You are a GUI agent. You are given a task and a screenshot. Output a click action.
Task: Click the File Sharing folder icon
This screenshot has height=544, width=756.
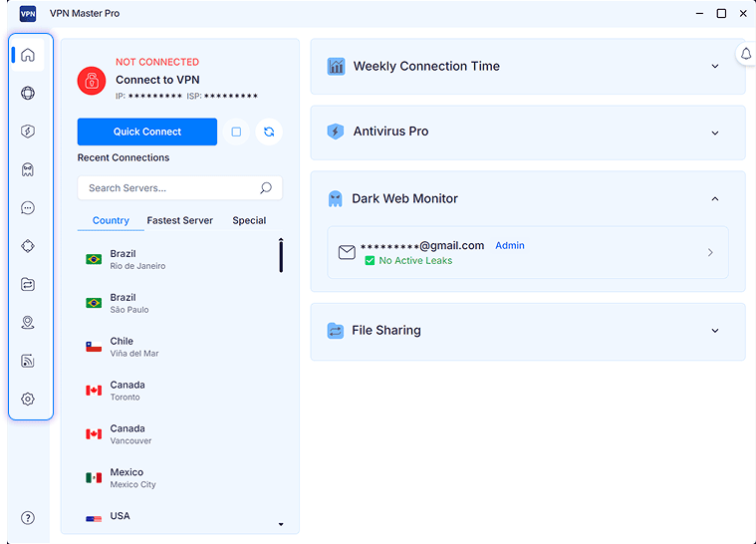tap(335, 331)
